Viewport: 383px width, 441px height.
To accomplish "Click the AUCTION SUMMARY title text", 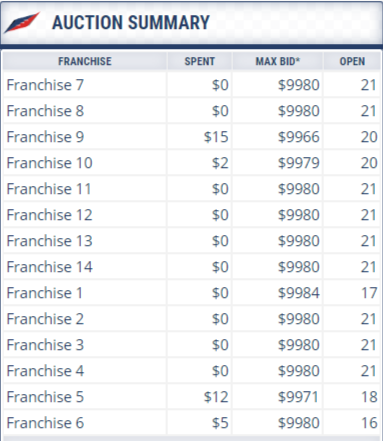I will click(131, 22).
